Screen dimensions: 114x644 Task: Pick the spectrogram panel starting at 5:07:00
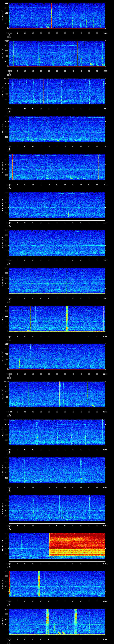coord(57,243)
